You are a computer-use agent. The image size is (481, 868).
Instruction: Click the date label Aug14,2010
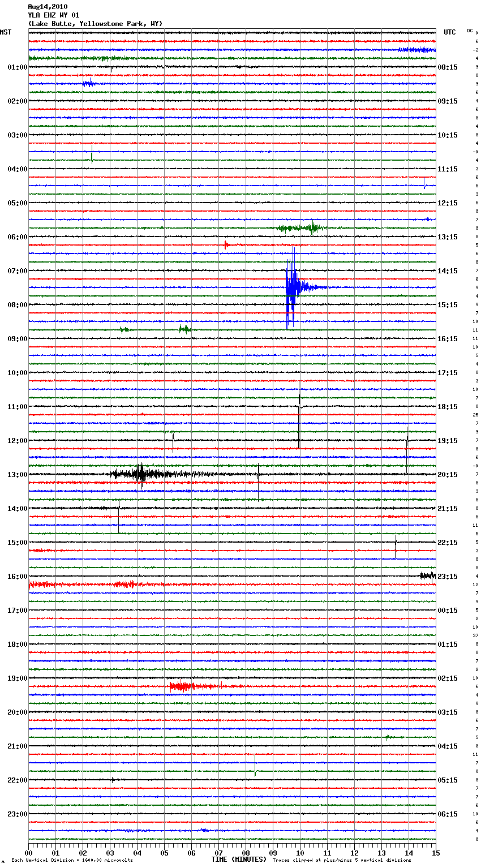pyautogui.click(x=48, y=7)
